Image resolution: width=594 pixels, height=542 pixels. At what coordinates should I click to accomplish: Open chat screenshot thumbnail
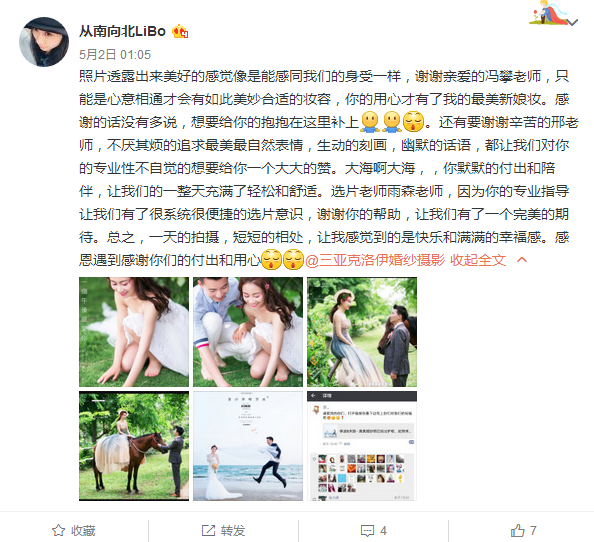coord(362,446)
